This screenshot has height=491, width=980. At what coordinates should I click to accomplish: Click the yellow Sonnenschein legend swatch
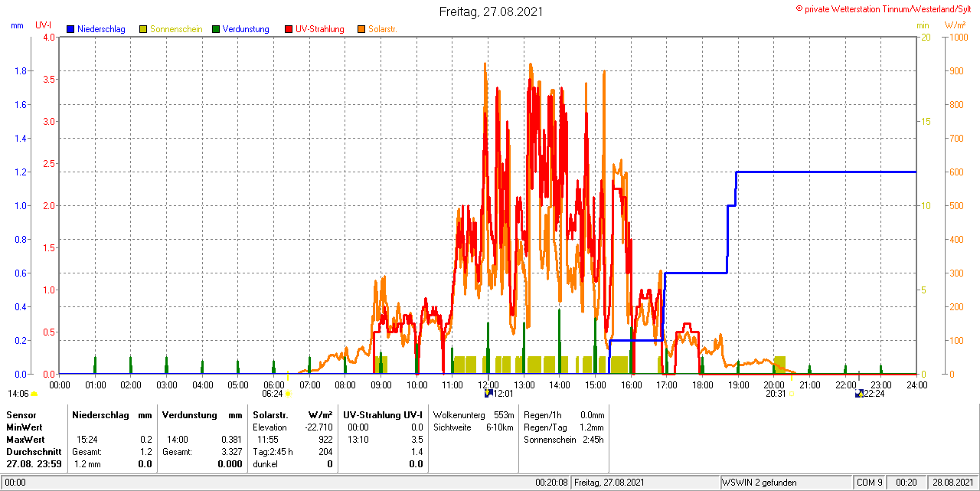pyautogui.click(x=143, y=29)
